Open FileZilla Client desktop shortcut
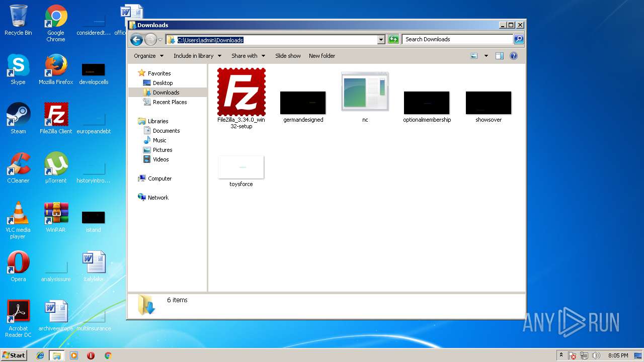Viewport: 644px width, 362px height. click(x=56, y=119)
